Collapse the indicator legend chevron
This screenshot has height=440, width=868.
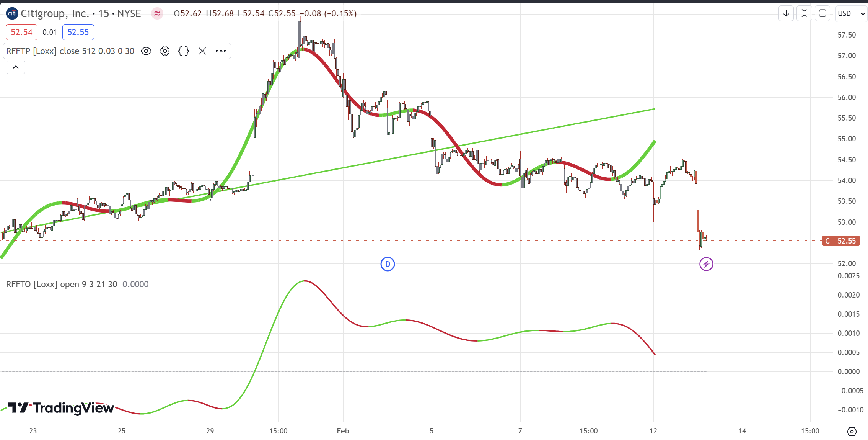(x=16, y=67)
